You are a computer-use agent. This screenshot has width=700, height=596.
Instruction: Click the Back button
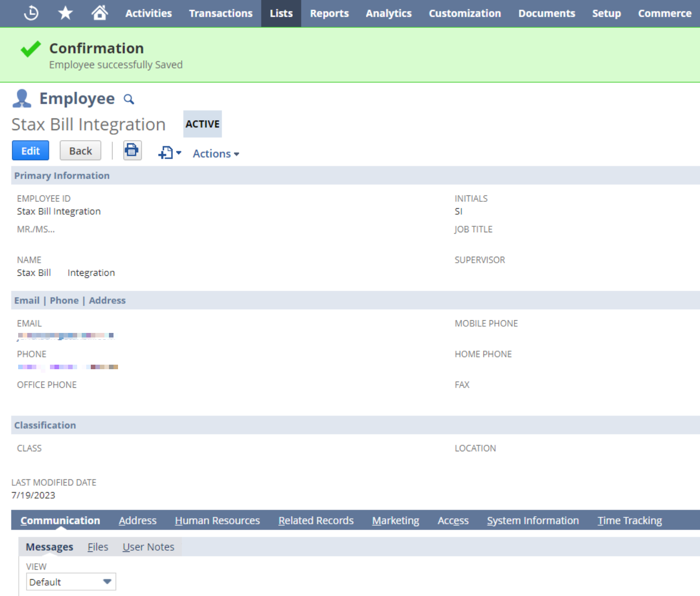point(80,151)
